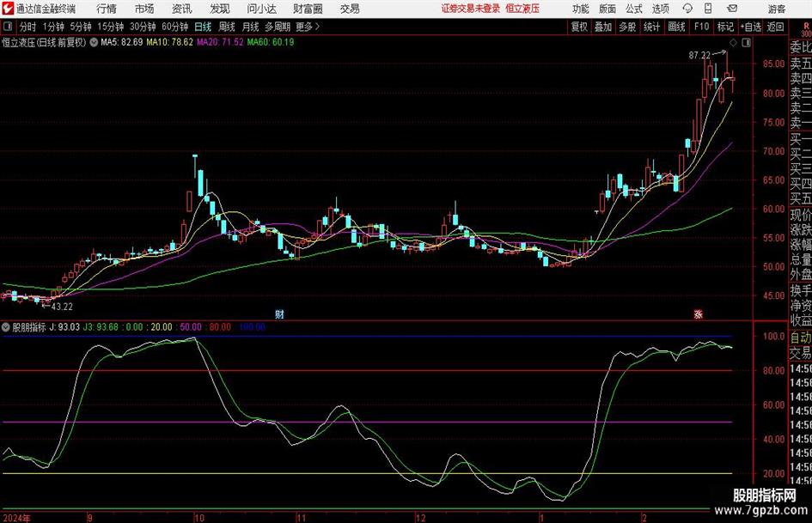
Task: Click the 财 marker below the candlestick chart
Action: point(279,313)
